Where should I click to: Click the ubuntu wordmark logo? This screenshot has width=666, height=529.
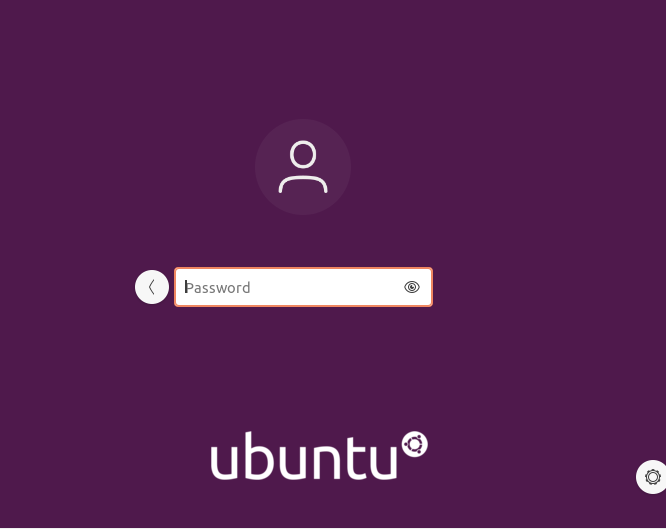pyautogui.click(x=319, y=456)
